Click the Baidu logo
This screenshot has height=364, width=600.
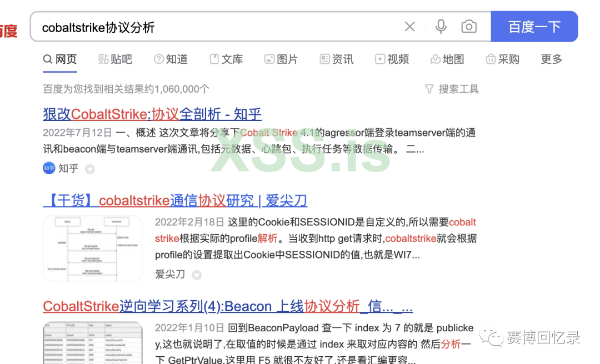pos(8,31)
